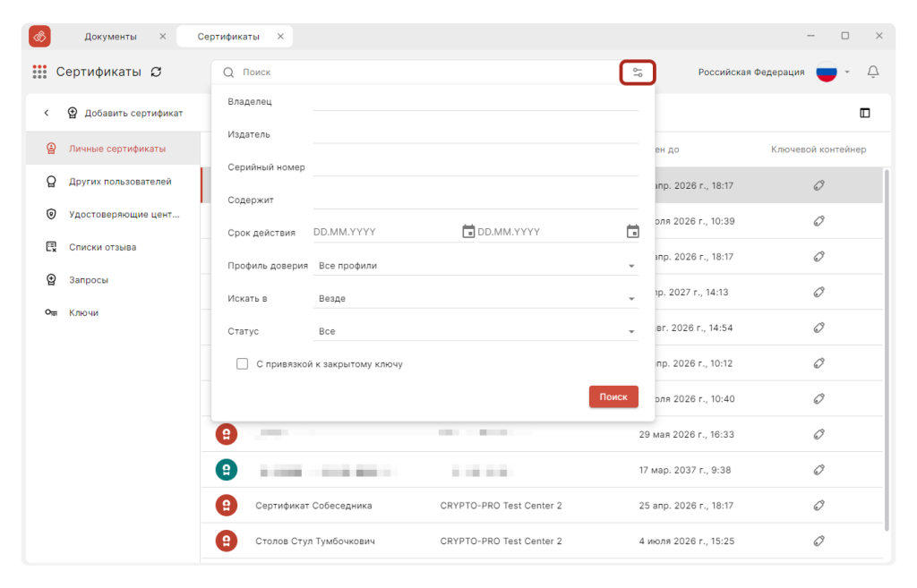
Task: Click the Russian flag icon
Action: click(x=827, y=72)
